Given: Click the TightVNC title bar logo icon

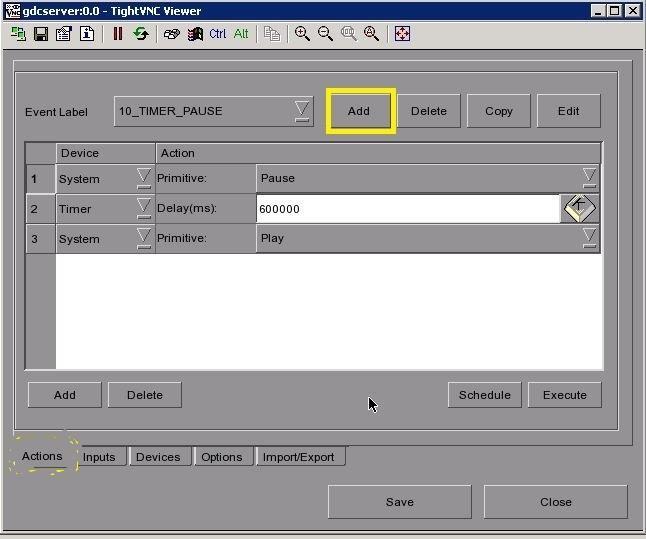Looking at the screenshot, I should click(12, 11).
